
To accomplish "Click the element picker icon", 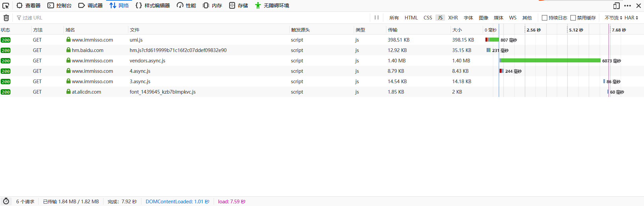I will click(6, 6).
